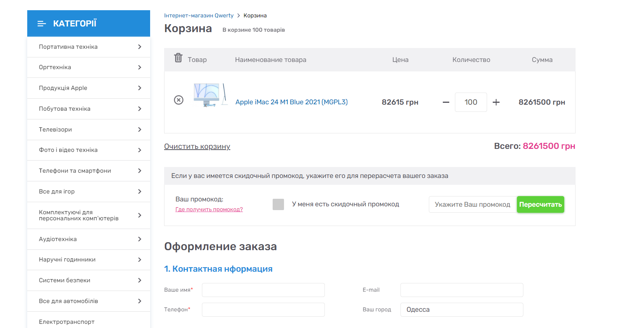Focus the E-mail input field
The width and height of the screenshot is (644, 328).
click(x=462, y=290)
